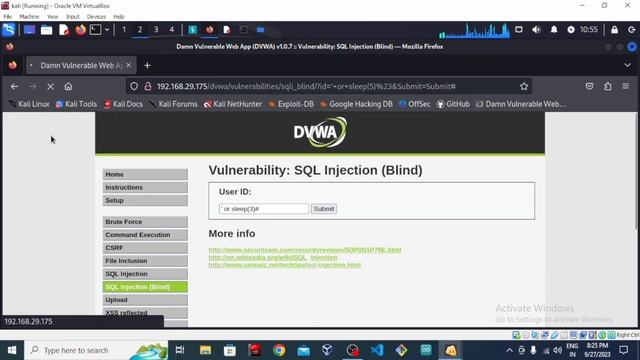Open the OffSec bookmark
640x360 pixels.
pyautogui.click(x=415, y=104)
